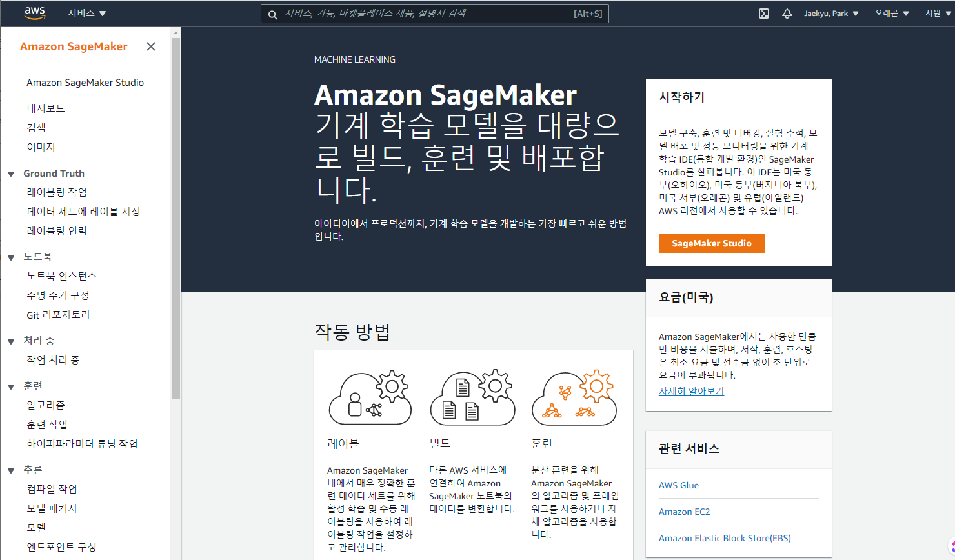Open 레이블링 인력 page

pyautogui.click(x=57, y=231)
